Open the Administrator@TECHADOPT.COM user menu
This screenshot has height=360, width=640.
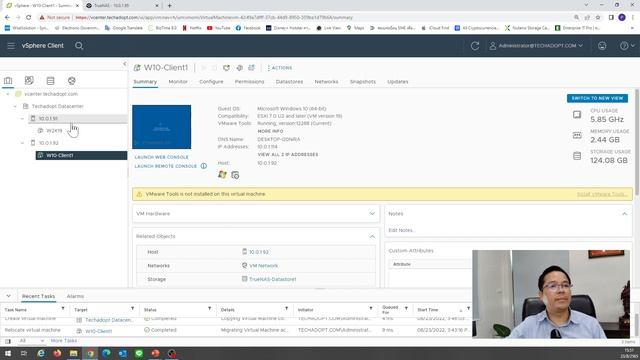click(x=536, y=46)
